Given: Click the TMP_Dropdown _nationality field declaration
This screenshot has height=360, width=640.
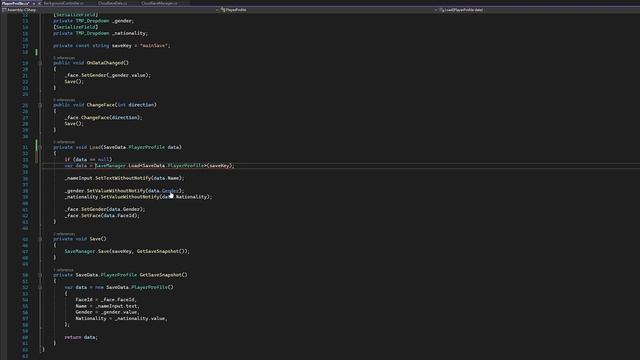Looking at the screenshot, I should tap(100, 33).
